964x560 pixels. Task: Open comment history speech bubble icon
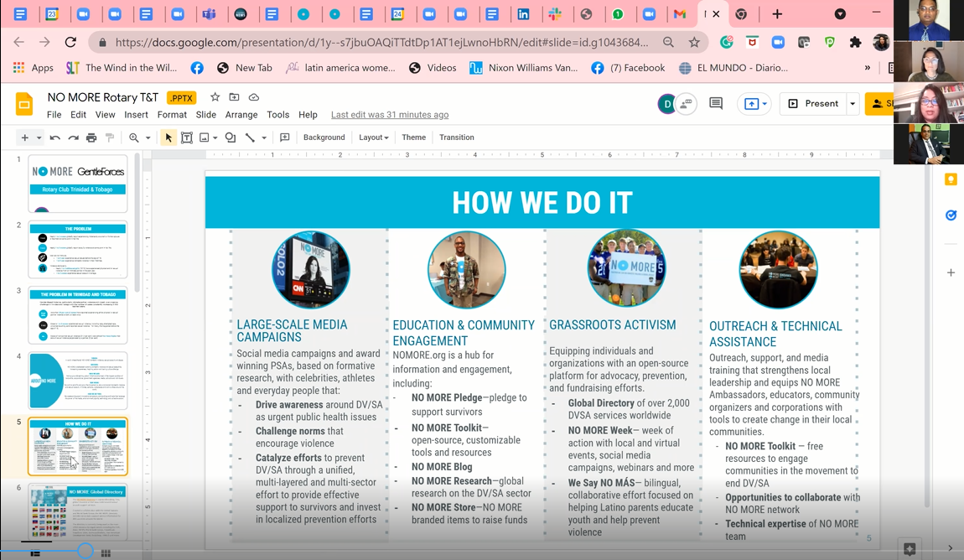click(716, 104)
